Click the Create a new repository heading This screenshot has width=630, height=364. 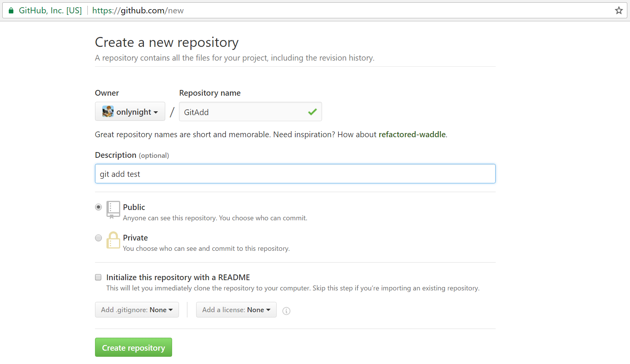pyautogui.click(x=167, y=42)
